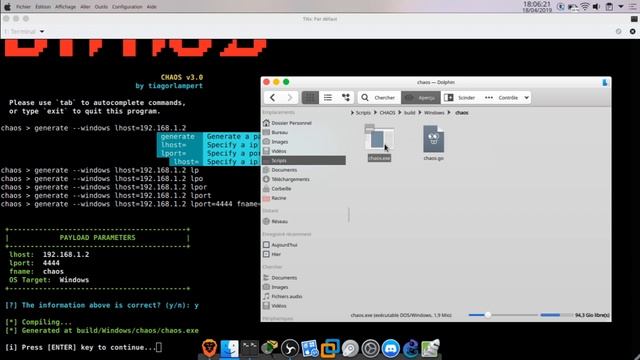Expand arrow before Windows breadcrumb
Viewport: 640px width, 360px height.
420,113
